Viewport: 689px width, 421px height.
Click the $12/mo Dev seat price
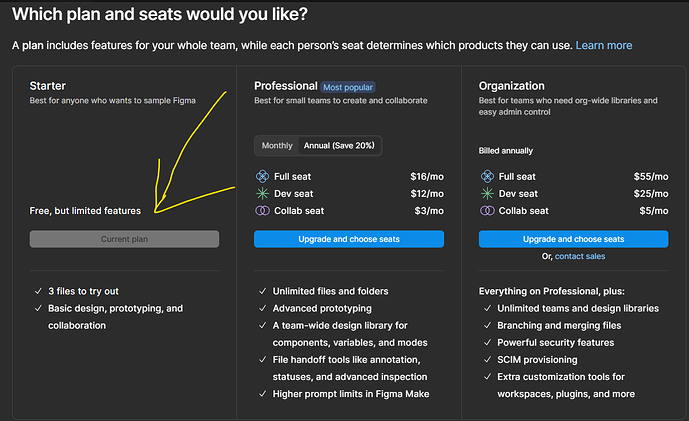[427, 194]
